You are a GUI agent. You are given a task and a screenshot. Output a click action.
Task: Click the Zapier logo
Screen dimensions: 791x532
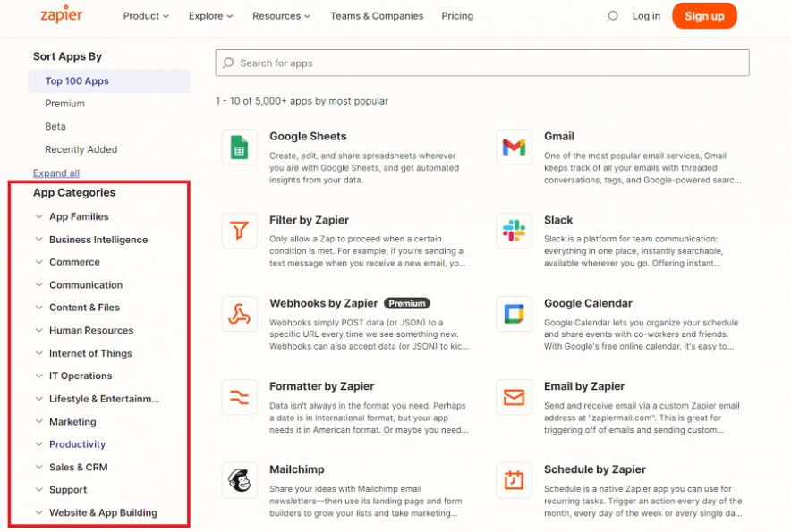(x=61, y=15)
